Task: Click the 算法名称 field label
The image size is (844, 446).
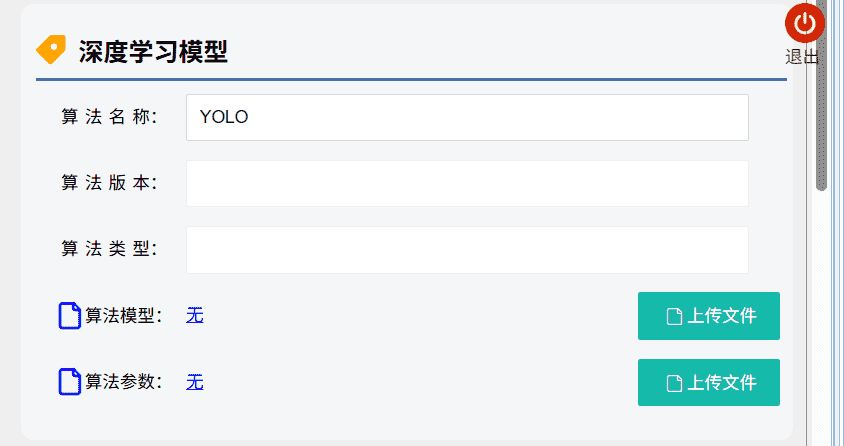Action: click(x=110, y=117)
